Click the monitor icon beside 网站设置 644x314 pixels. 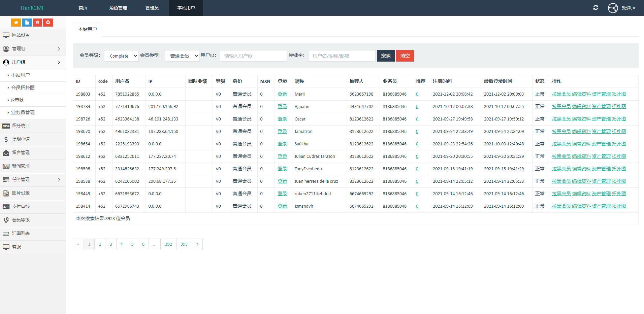pos(6,35)
